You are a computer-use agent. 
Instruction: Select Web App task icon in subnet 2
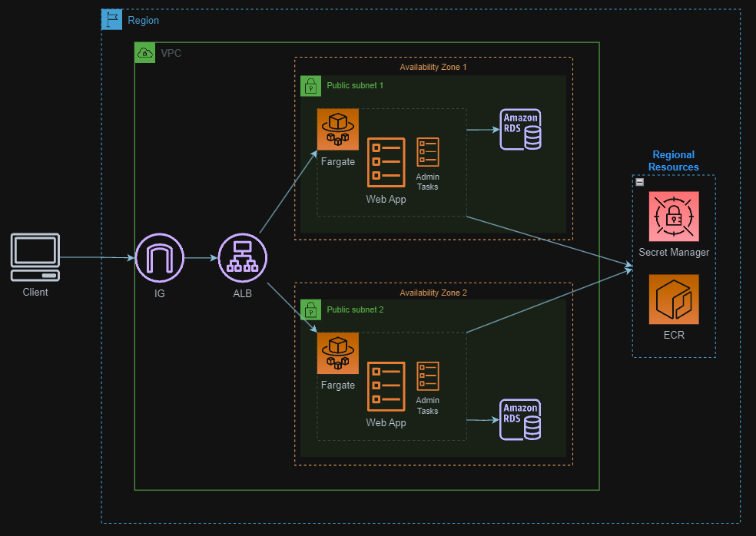(386, 386)
